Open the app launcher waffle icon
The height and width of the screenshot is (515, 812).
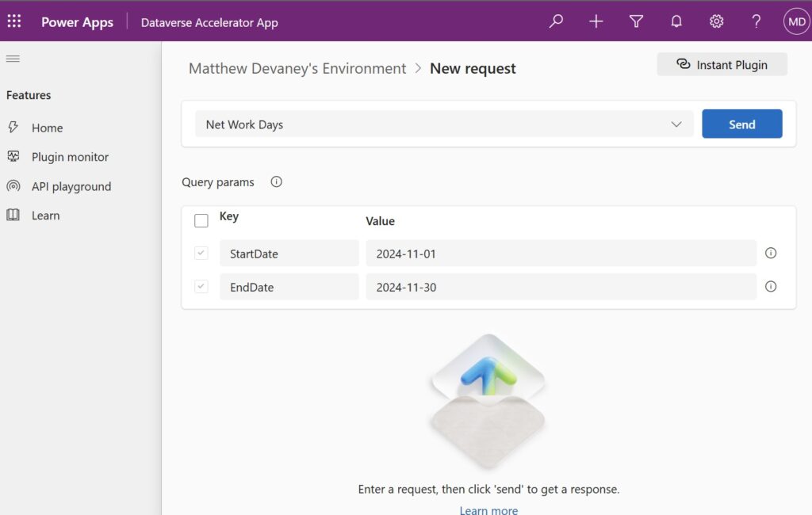[14, 21]
